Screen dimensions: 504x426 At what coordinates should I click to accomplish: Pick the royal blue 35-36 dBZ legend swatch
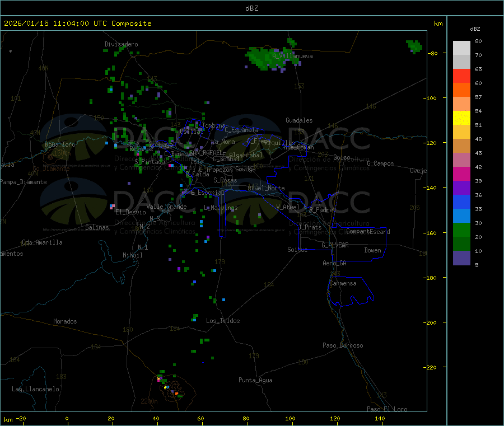coord(461,202)
